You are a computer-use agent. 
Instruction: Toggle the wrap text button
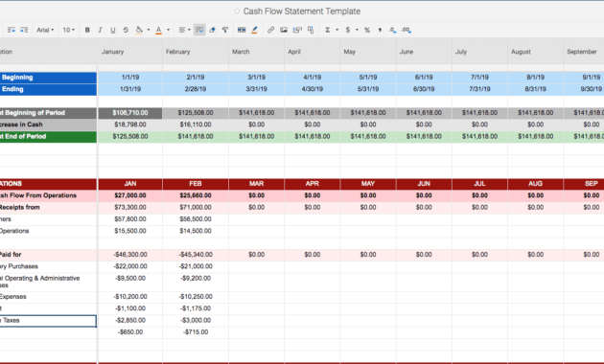pos(199,30)
